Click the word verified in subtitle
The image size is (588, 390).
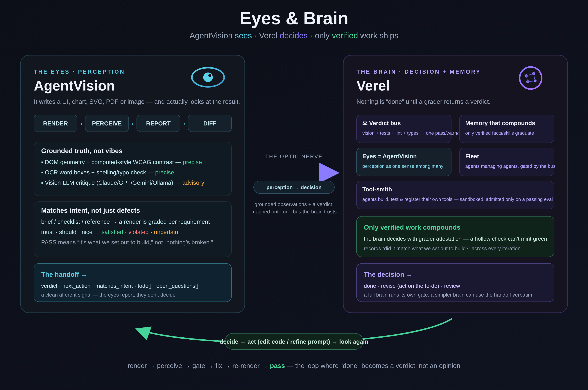coord(345,36)
